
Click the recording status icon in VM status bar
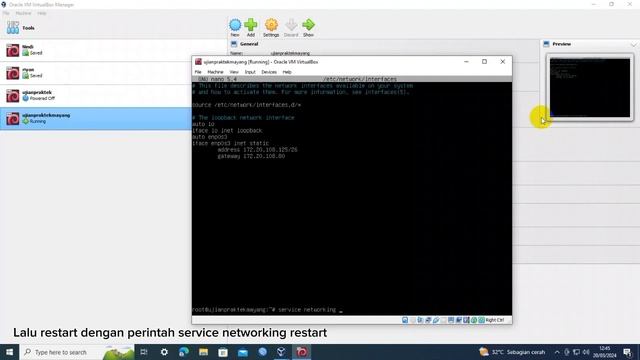point(459,320)
